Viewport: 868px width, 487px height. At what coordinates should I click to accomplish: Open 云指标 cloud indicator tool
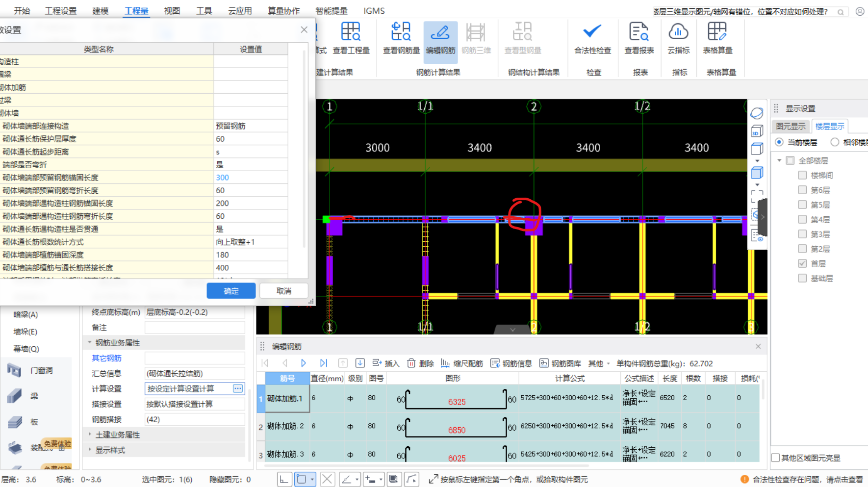(679, 38)
